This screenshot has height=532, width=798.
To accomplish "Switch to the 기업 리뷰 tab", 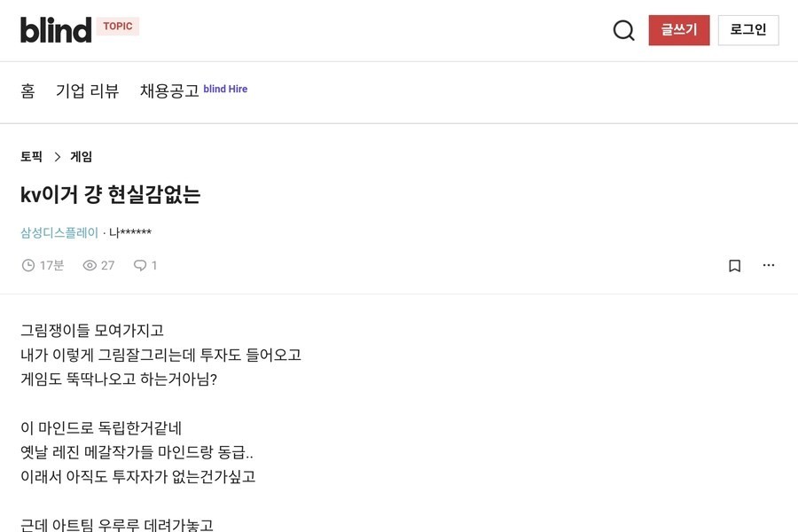I will click(87, 91).
